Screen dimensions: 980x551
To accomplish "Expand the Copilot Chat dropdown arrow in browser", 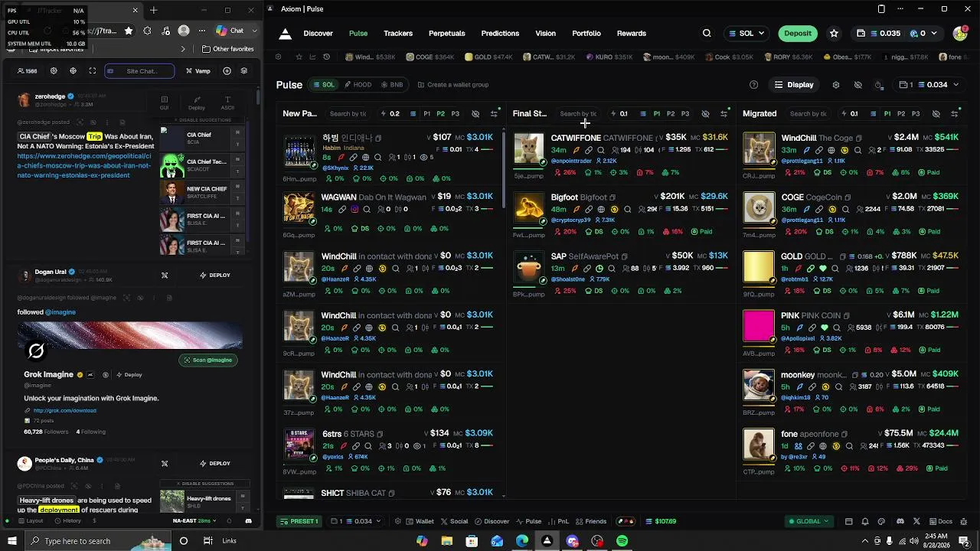I will [x=254, y=31].
